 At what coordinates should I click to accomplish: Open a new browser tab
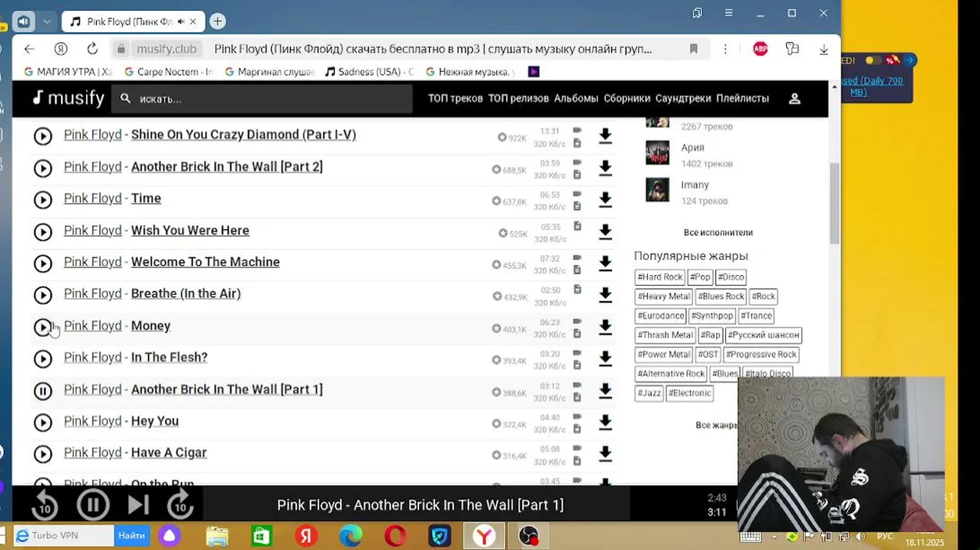[218, 21]
